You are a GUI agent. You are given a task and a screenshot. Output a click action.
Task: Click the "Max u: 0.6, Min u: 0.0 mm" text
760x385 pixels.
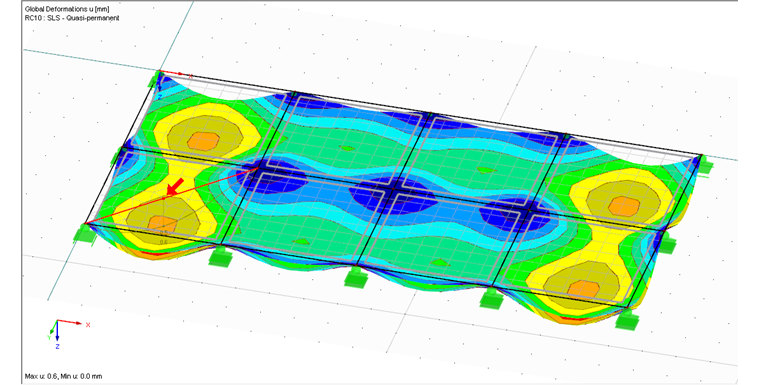tap(63, 376)
